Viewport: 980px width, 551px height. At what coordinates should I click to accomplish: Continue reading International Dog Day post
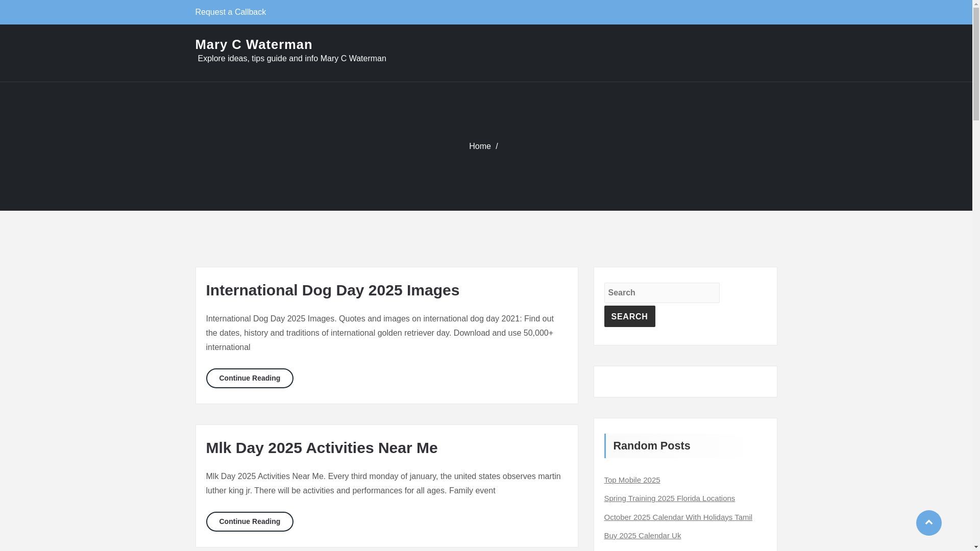250,378
